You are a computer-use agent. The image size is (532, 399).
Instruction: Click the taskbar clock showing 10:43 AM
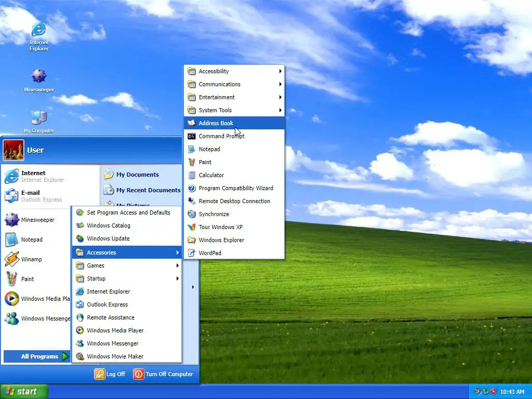(x=512, y=392)
